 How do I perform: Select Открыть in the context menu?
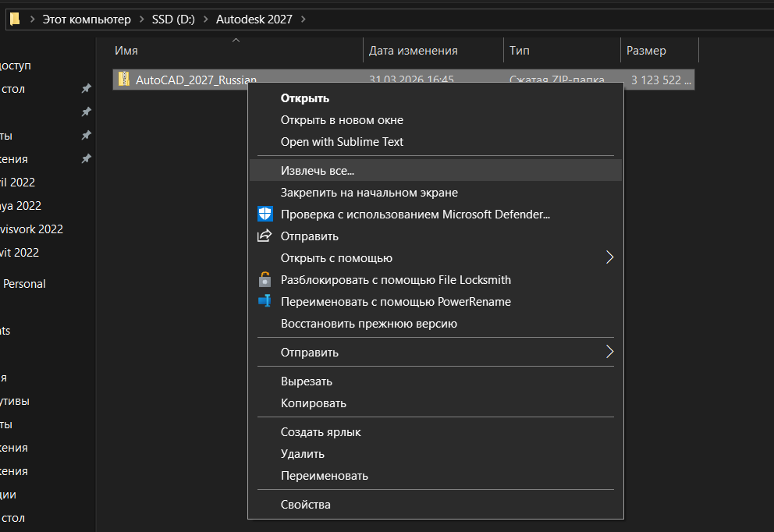coord(304,98)
